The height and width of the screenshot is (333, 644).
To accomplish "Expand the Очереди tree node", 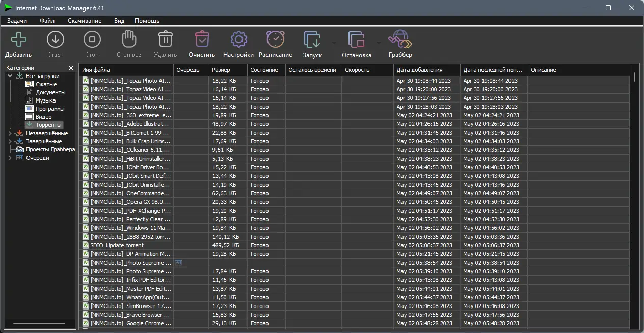I will point(10,158).
